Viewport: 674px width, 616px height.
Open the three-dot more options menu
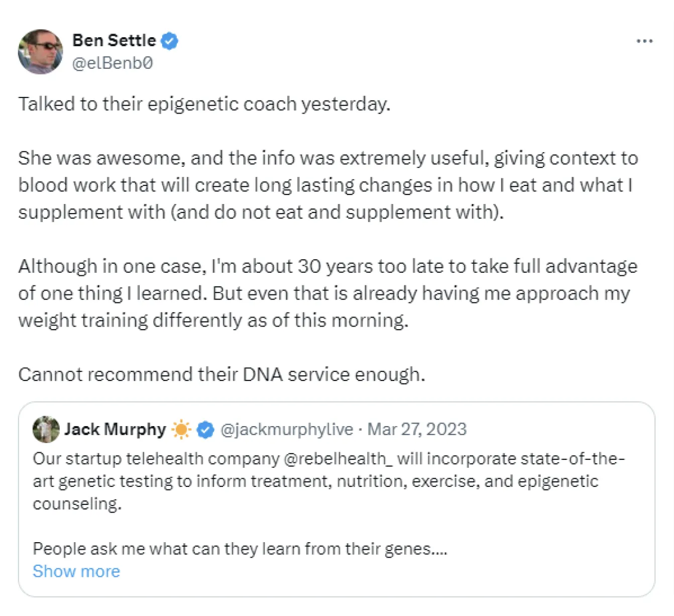tap(644, 41)
